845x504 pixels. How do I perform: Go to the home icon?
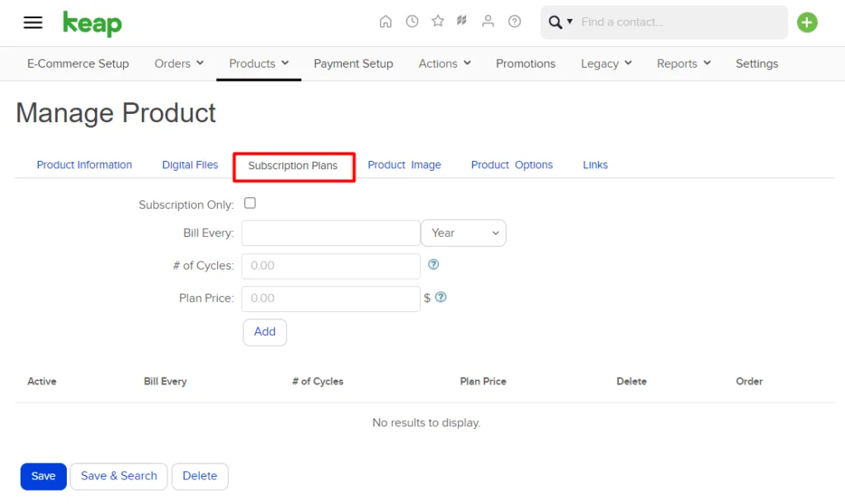pyautogui.click(x=385, y=21)
